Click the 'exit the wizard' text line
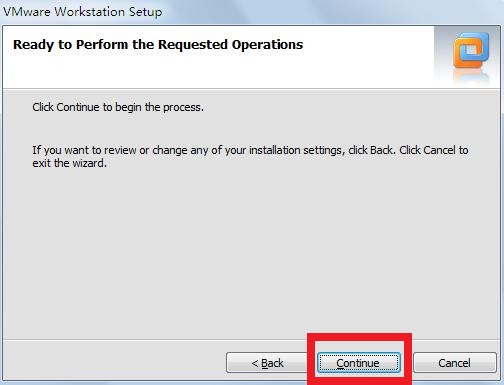This screenshot has width=504, height=385. click(x=69, y=163)
